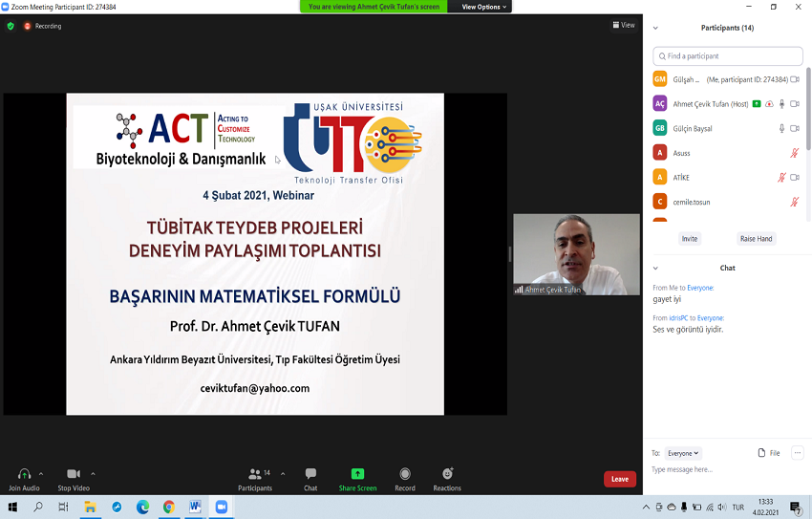Open the Everyone recipient dropdown in chat
Screen dimensions: 812x519
click(x=683, y=453)
